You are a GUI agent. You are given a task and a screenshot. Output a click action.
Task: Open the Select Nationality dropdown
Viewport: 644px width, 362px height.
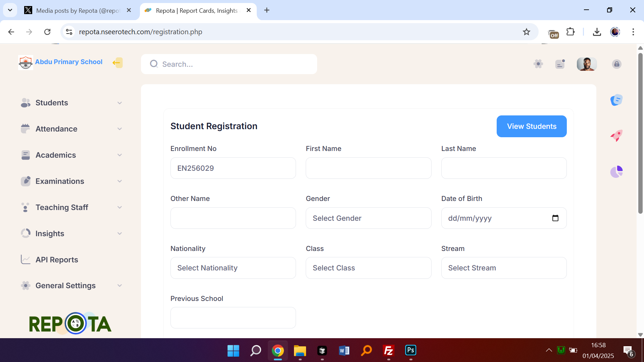coord(233,268)
